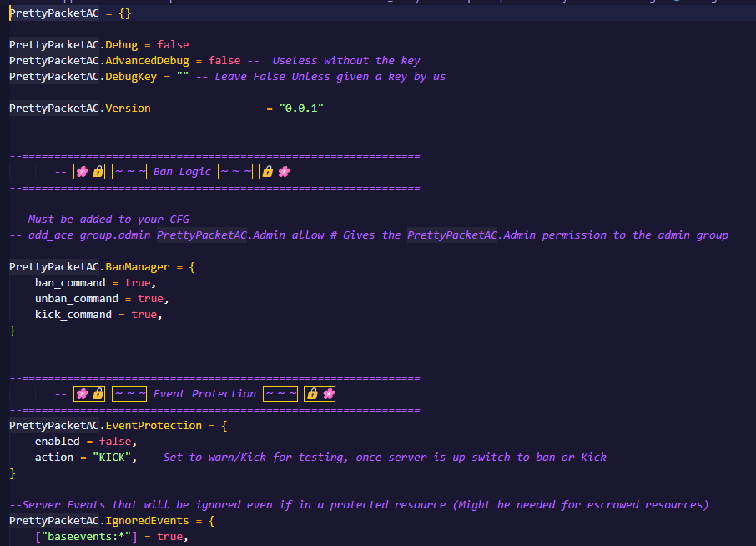Image resolution: width=756 pixels, height=546 pixels.
Task: Select the true value of kick_command
Action: [144, 315]
